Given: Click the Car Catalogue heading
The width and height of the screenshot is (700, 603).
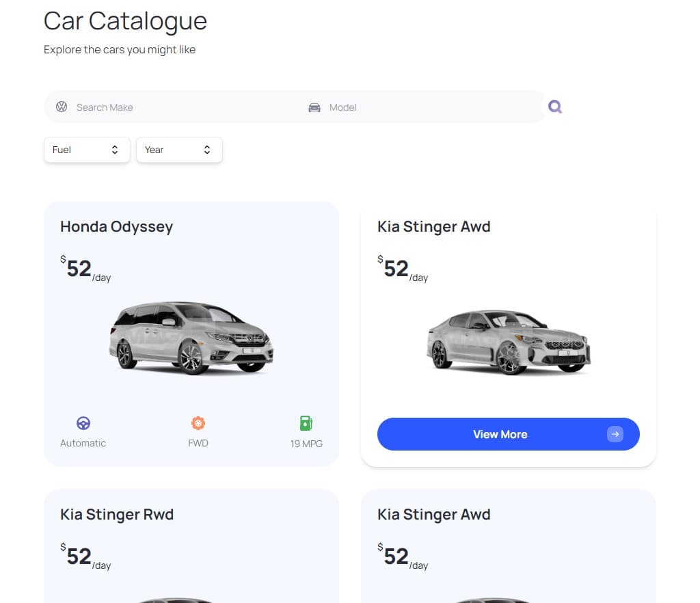Looking at the screenshot, I should [126, 21].
